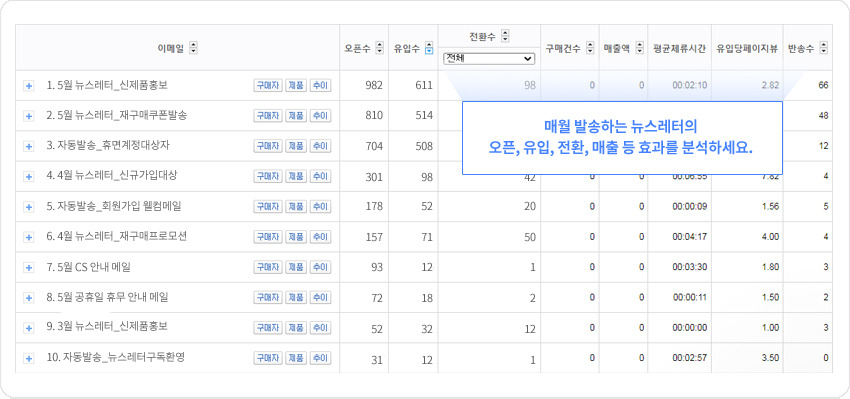Screen dimensions: 850x399
Task: Click 평균체류시간 column header
Action: pyautogui.click(x=679, y=48)
